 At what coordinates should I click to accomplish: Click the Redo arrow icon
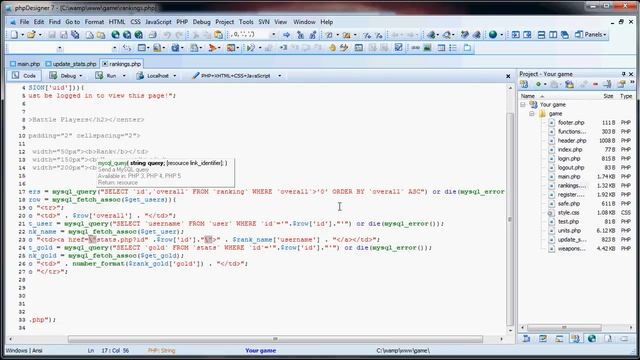pos(179,35)
